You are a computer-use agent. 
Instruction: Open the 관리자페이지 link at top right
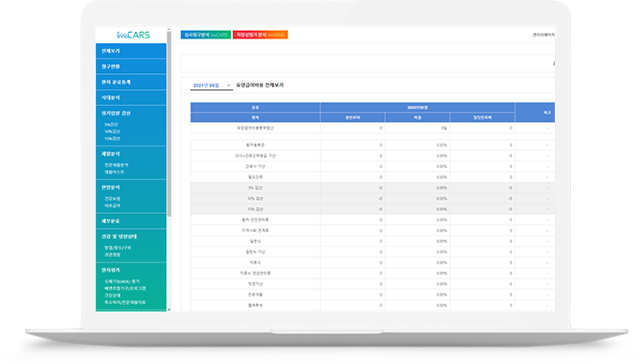(544, 35)
